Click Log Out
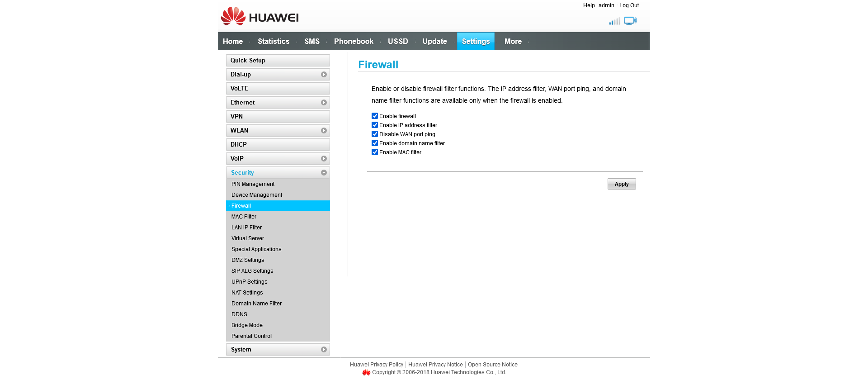The width and height of the screenshot is (868, 380). (629, 5)
